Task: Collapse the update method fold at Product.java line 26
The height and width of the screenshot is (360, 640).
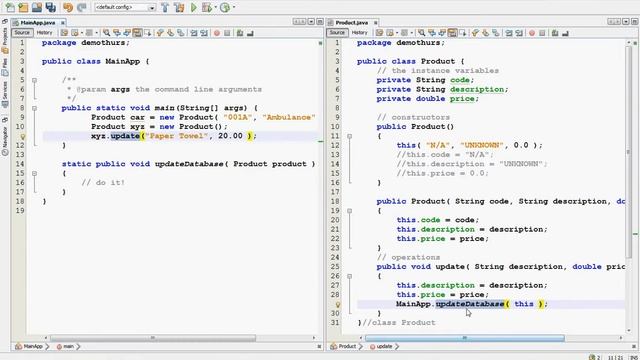Action: click(349, 276)
